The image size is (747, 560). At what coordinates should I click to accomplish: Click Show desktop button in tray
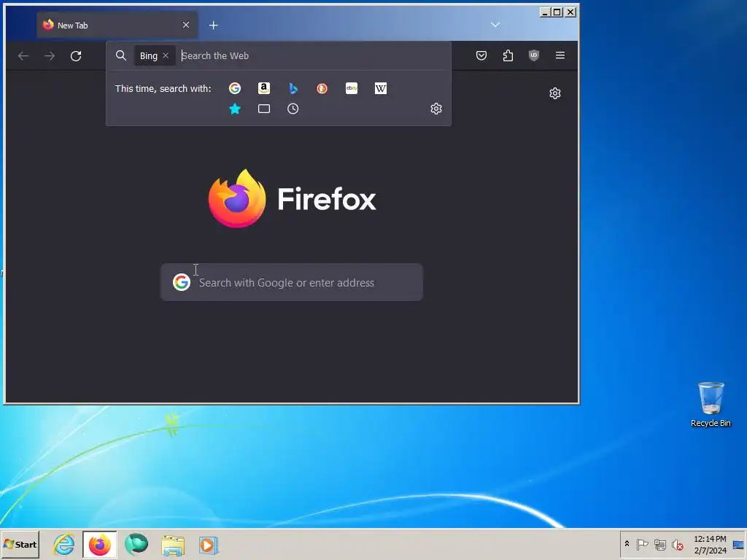click(739, 544)
